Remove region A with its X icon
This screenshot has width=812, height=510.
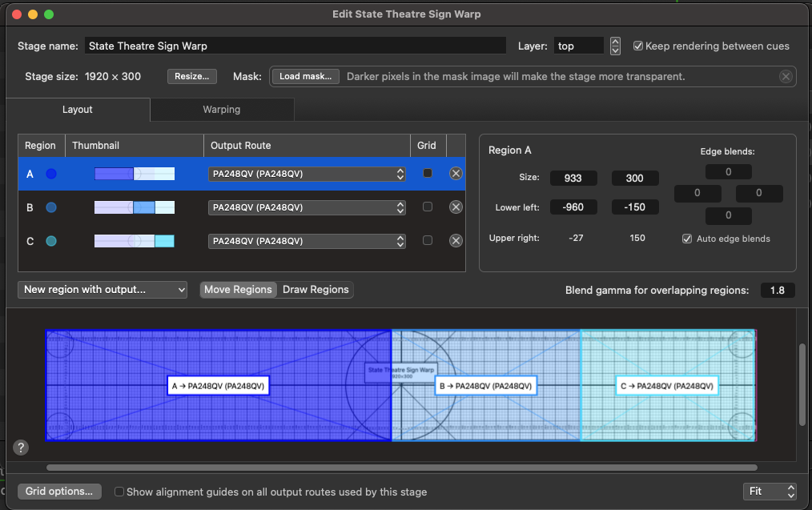pyautogui.click(x=456, y=174)
